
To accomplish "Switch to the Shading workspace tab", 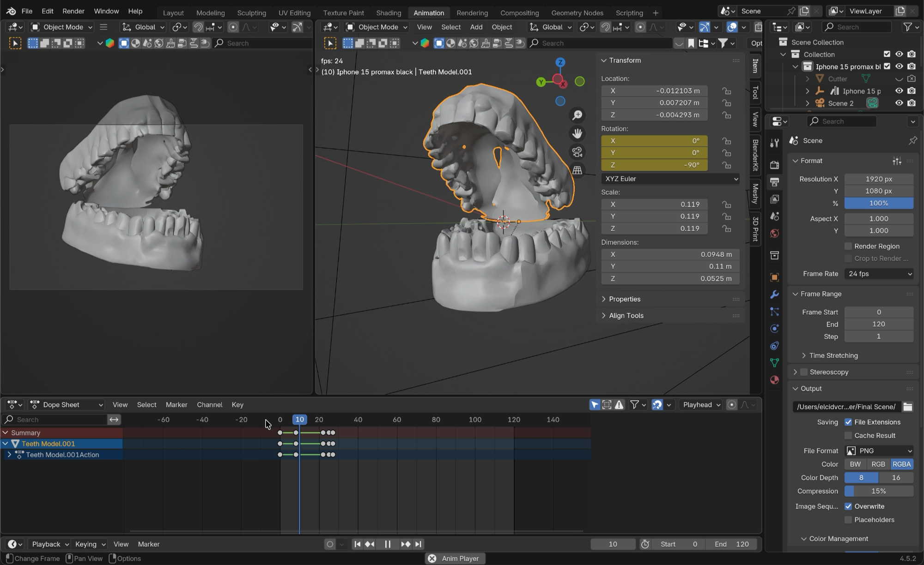I will pyautogui.click(x=389, y=13).
